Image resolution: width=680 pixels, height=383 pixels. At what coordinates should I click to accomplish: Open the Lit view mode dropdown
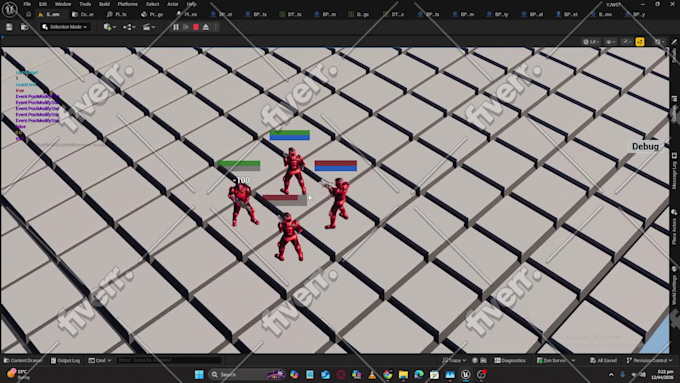591,42
